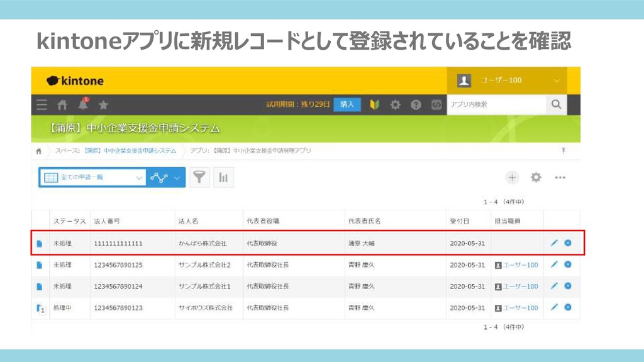Open app settings gear icon

(536, 177)
